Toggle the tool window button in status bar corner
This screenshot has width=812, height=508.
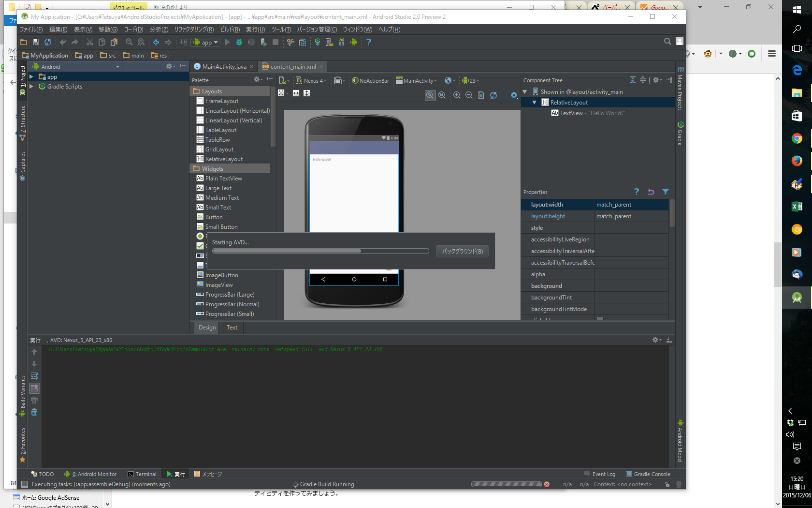pyautogui.click(x=24, y=484)
